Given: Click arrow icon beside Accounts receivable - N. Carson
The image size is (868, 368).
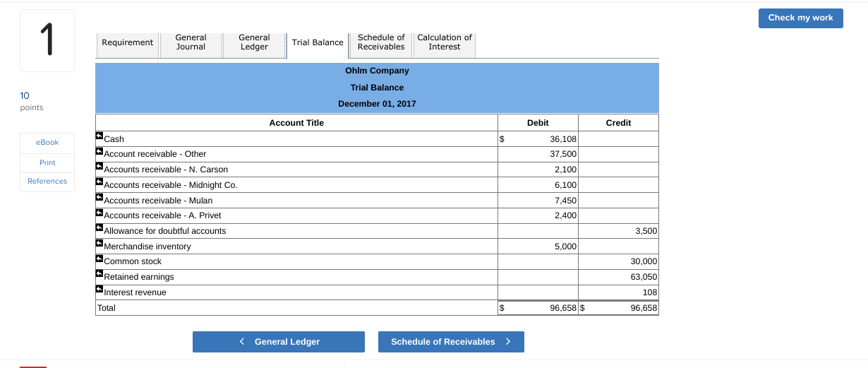Looking at the screenshot, I should tap(100, 166).
